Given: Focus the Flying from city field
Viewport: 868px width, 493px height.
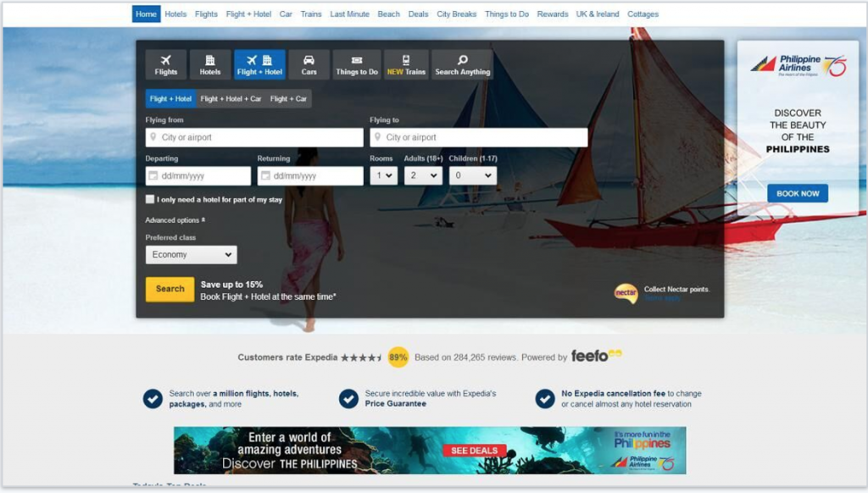Looking at the screenshot, I should tap(254, 137).
